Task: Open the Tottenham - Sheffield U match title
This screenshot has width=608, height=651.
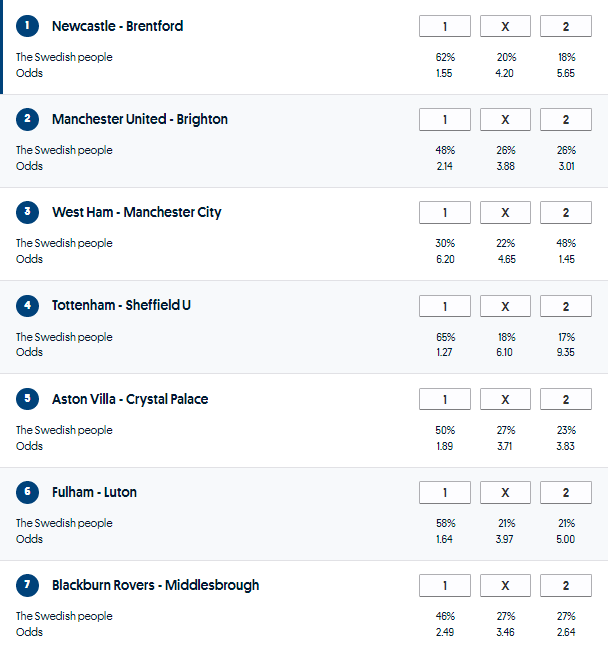Action: pos(121,305)
